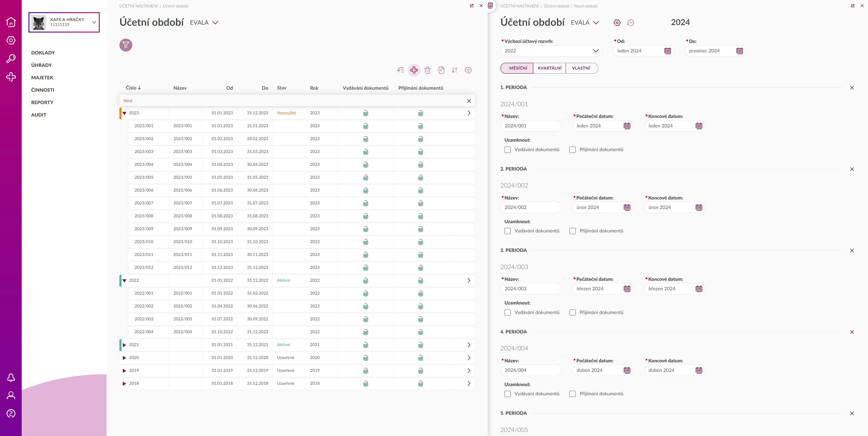The width and height of the screenshot is (868, 436).
Task: Open detail arrow for the 2021 row
Action: (469, 345)
